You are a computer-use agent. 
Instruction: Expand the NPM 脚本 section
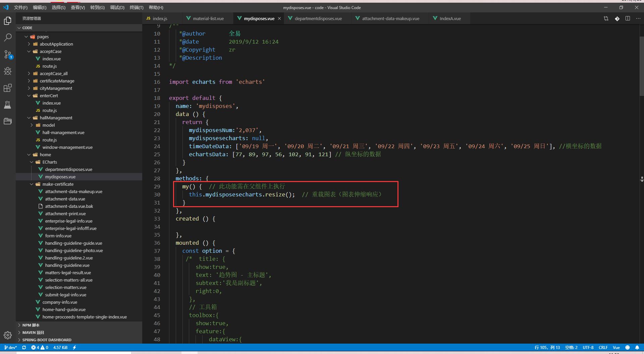[x=79, y=325]
